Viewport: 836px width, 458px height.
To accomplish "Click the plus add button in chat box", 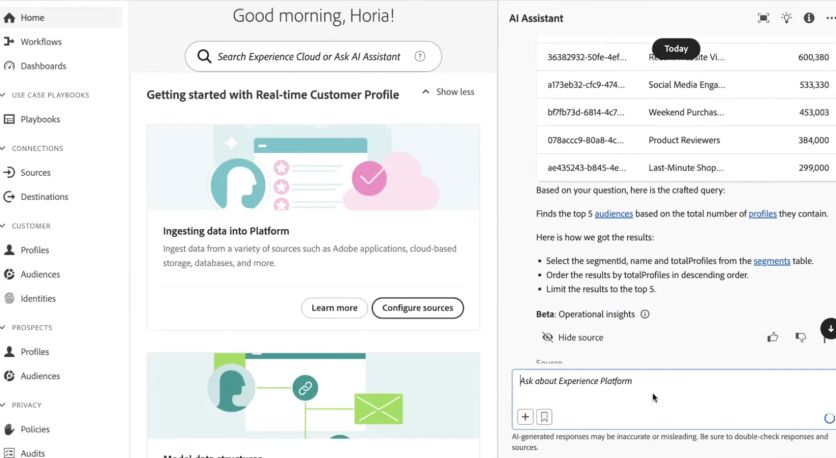I will coord(525,417).
